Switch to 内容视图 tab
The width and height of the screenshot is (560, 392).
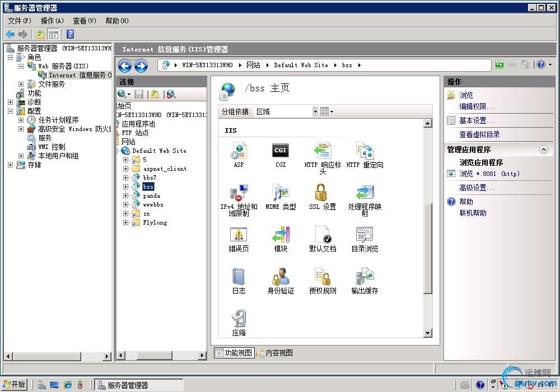pyautogui.click(x=274, y=353)
